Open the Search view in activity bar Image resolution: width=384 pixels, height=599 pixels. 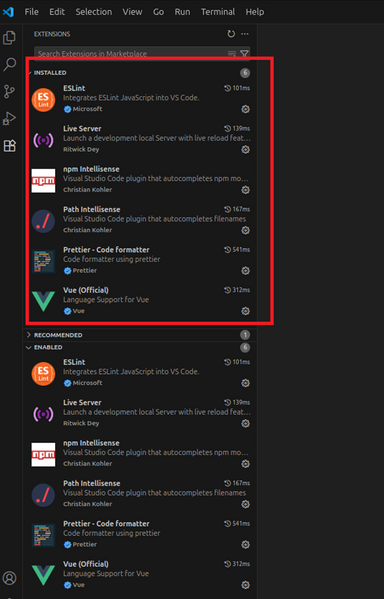(x=10, y=64)
